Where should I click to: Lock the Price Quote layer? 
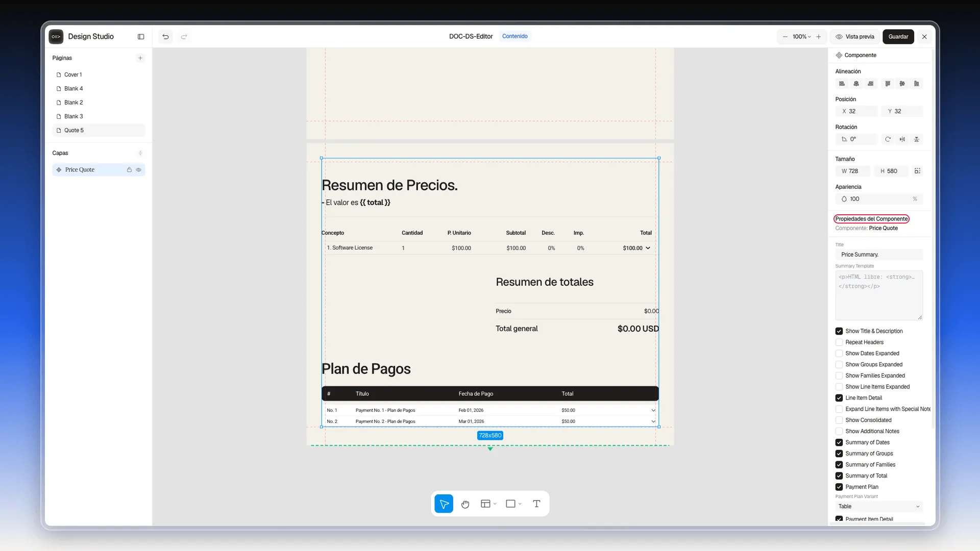coord(129,170)
